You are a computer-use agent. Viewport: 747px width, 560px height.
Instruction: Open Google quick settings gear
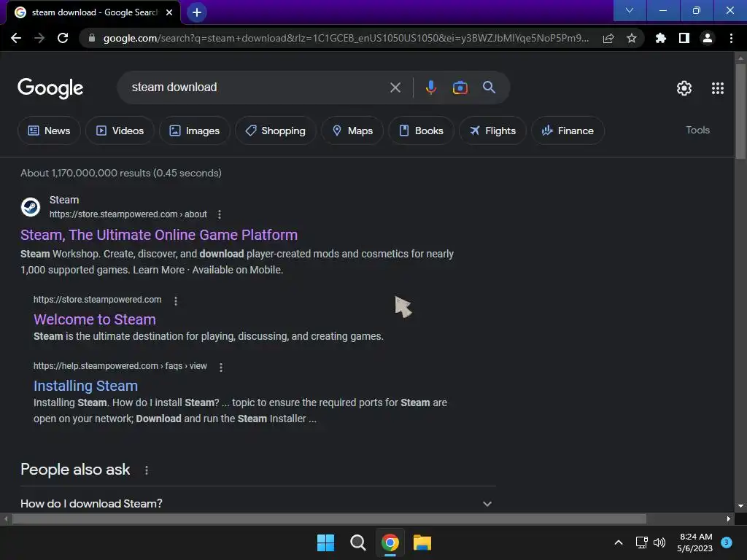coord(684,88)
